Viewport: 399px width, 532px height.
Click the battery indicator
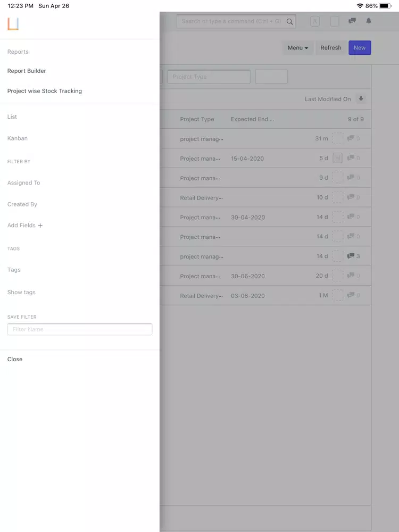[385, 6]
